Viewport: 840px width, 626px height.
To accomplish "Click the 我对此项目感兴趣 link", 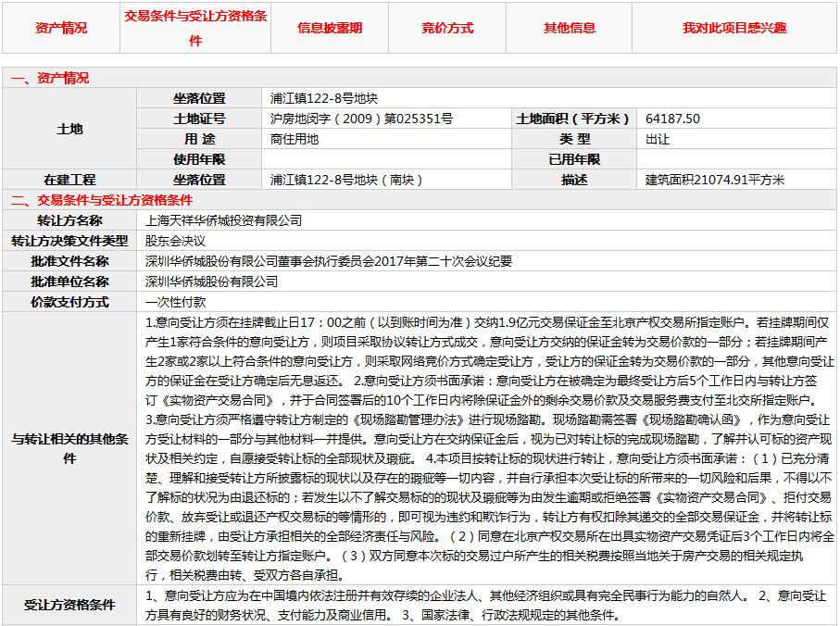I will 734,28.
